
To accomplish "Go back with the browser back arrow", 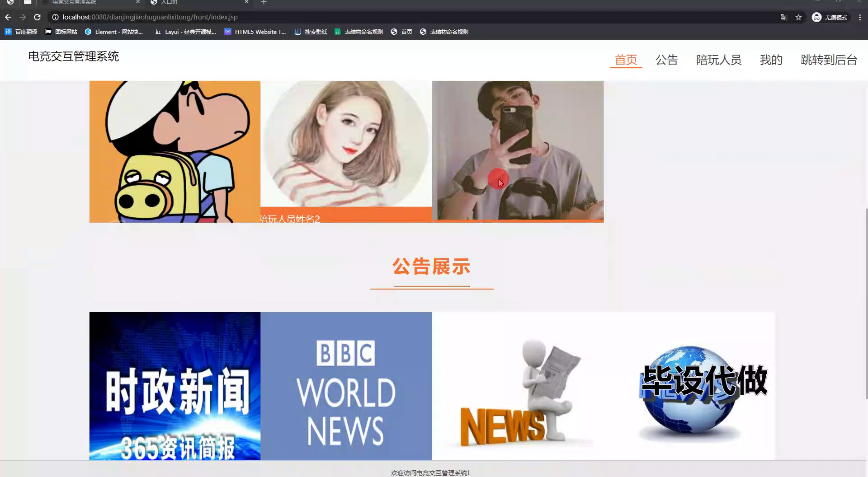I will tap(8, 17).
